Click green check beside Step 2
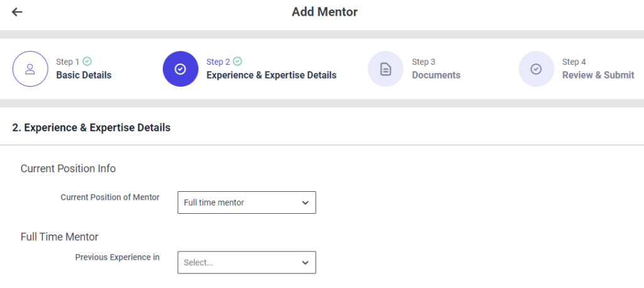644x288 pixels. tap(237, 62)
